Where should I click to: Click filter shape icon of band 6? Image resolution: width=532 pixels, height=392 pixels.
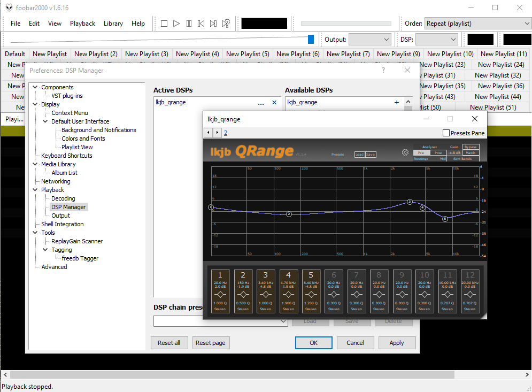[x=334, y=295]
